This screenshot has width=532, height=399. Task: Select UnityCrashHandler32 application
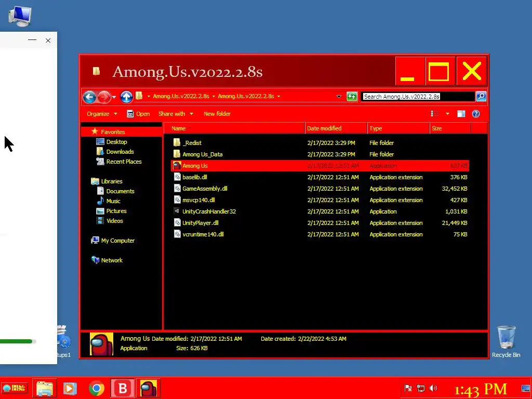[320, 211]
